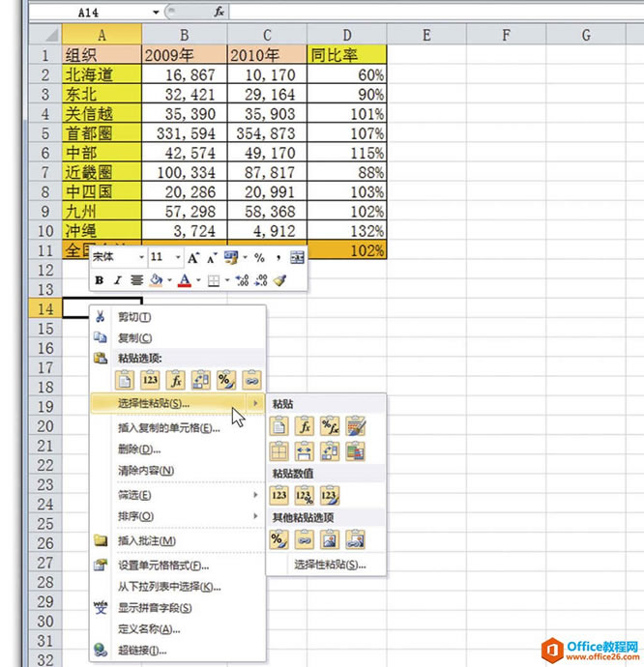The image size is (644, 667).
Task: Select Keep Source Column Widths icon
Action: pyautogui.click(x=305, y=451)
